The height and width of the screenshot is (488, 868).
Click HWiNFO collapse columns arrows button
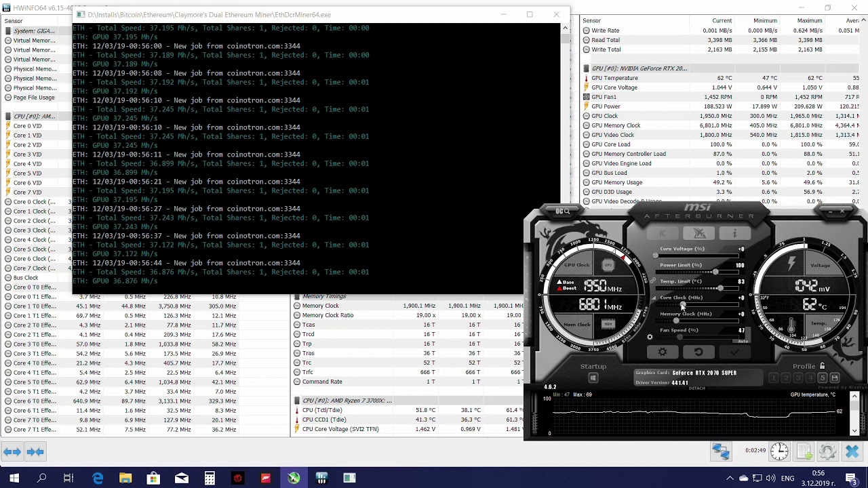coord(35,451)
